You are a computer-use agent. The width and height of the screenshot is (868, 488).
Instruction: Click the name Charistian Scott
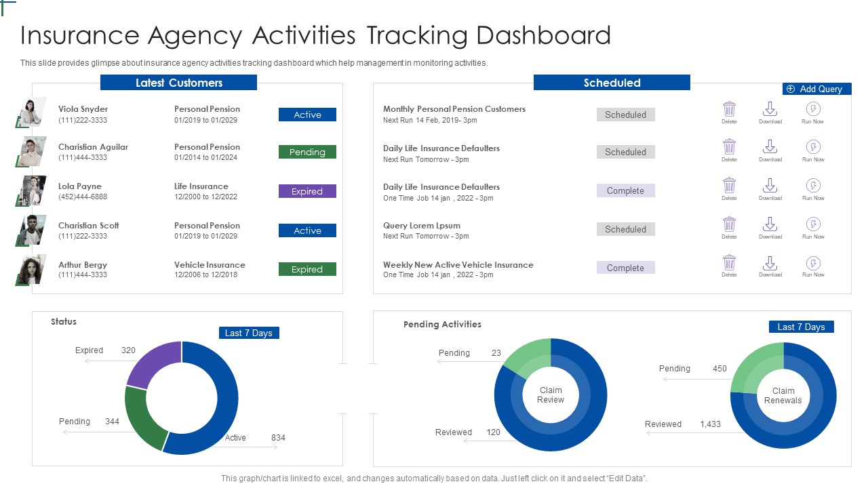point(88,226)
